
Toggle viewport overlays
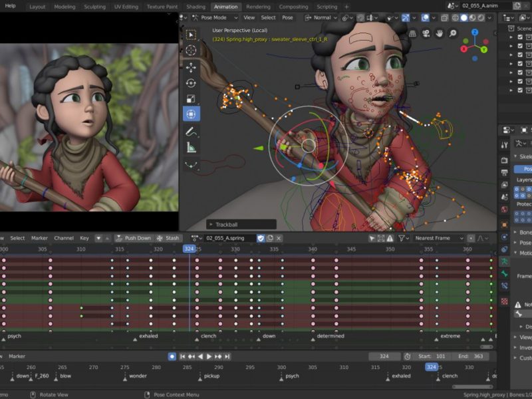point(425,18)
